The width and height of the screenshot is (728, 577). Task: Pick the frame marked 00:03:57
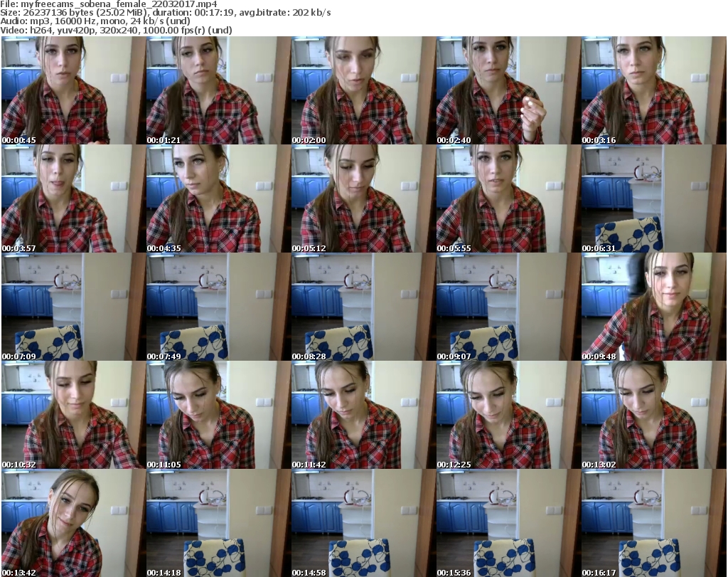[74, 198]
